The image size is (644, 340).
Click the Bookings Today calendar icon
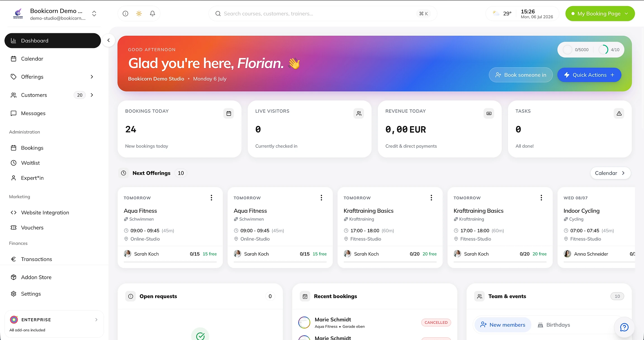pyautogui.click(x=229, y=113)
